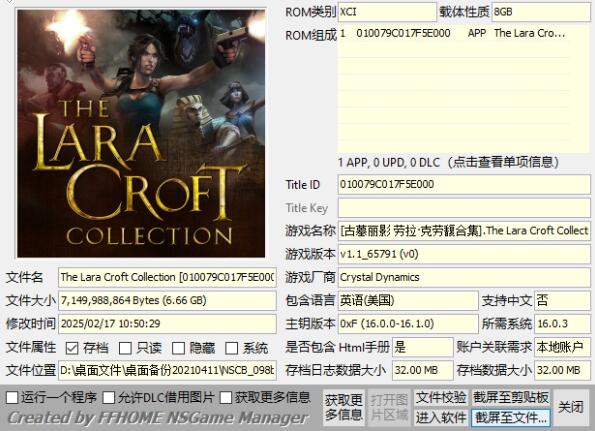The height and width of the screenshot is (431, 595).
Task: Toggle 允许DLC借用图片 checkbox
Action: [109, 397]
